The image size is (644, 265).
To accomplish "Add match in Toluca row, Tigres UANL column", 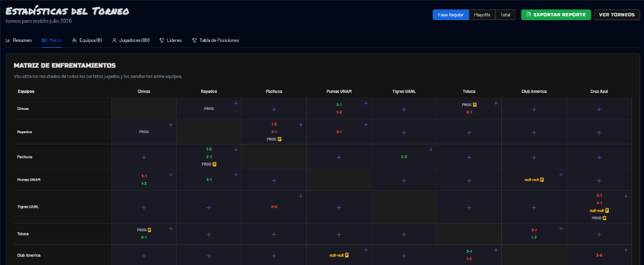I will 404,235.
